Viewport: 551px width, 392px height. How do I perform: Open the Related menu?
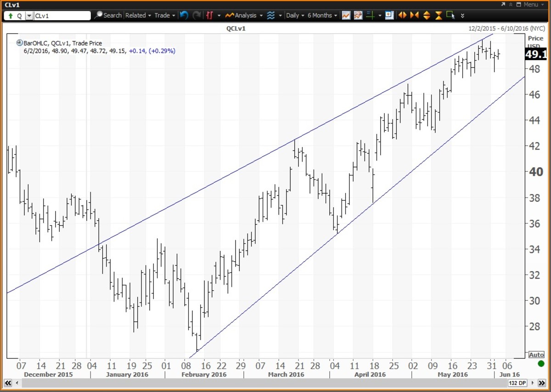pos(138,15)
